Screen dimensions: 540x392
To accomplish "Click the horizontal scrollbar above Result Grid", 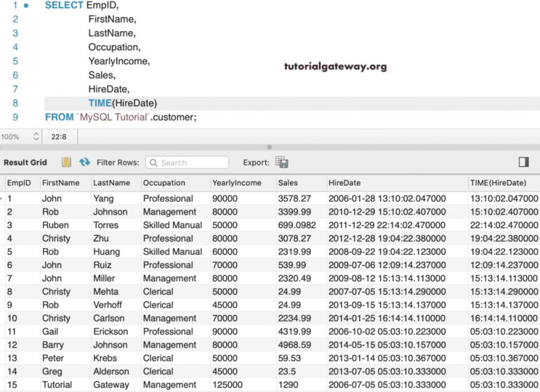I will tap(270, 148).
